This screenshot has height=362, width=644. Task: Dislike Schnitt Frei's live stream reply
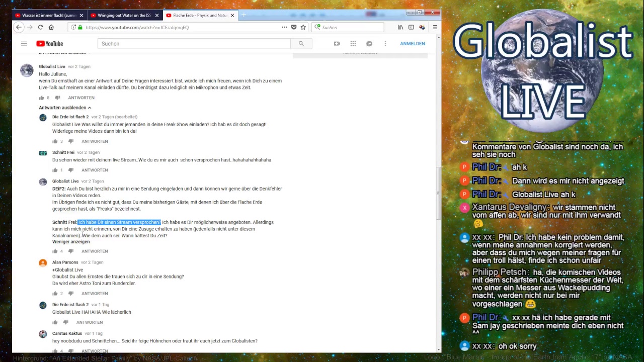pyautogui.click(x=71, y=170)
